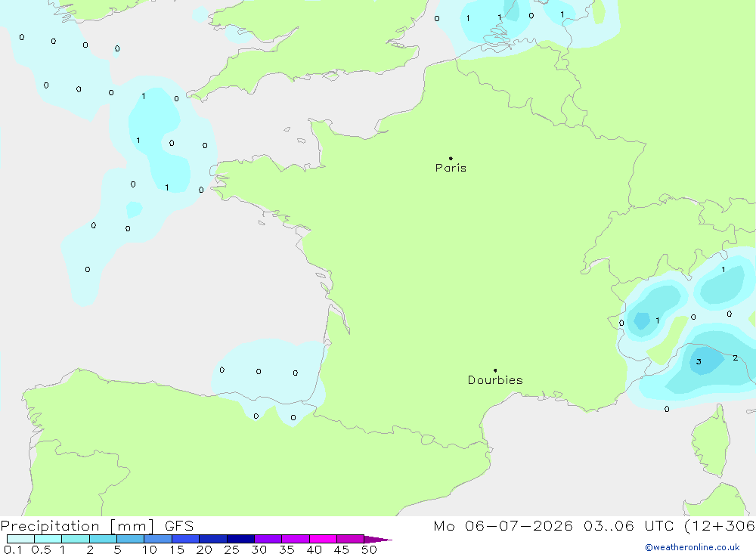Click the '03..06 UTC' time label

click(628, 526)
